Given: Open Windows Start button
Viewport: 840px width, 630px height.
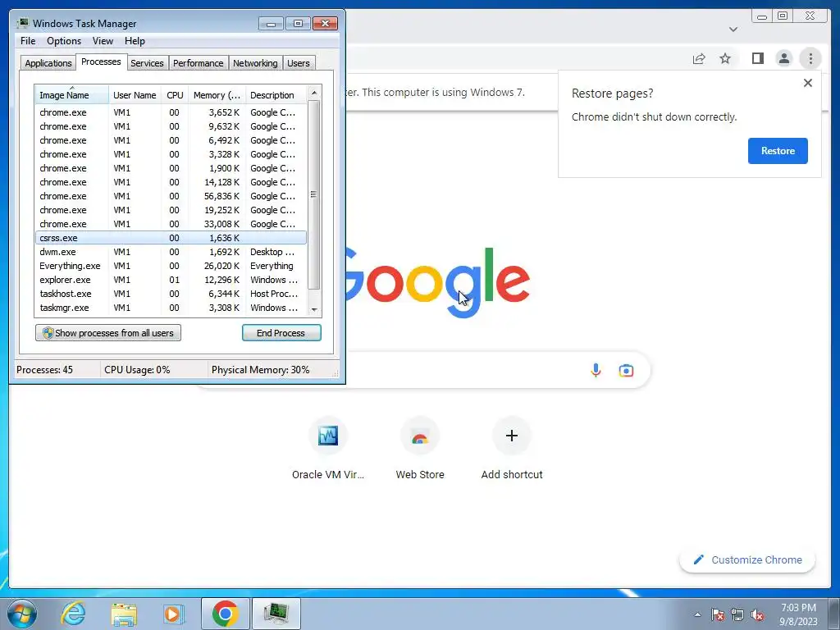Looking at the screenshot, I should click(22, 614).
